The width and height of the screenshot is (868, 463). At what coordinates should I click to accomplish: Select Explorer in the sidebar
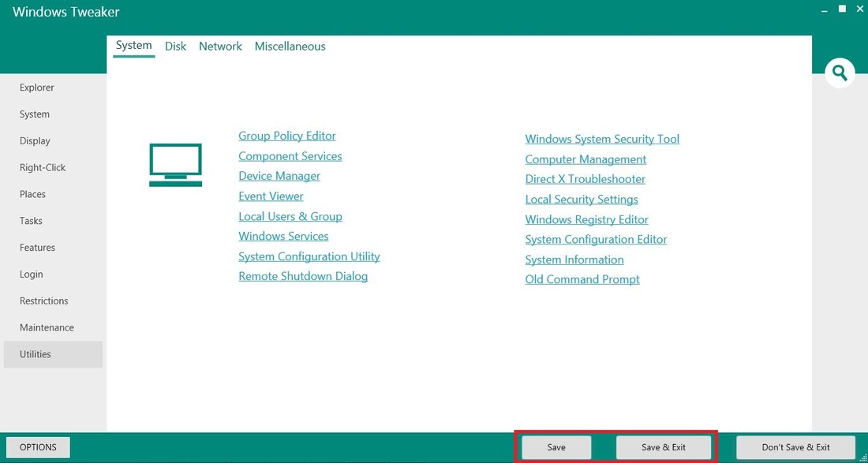[x=53, y=88]
